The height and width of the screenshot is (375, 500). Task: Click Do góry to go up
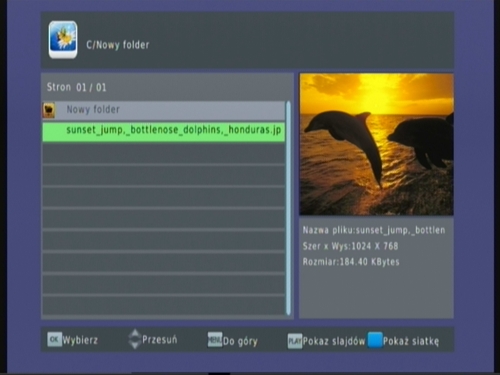pos(240,341)
